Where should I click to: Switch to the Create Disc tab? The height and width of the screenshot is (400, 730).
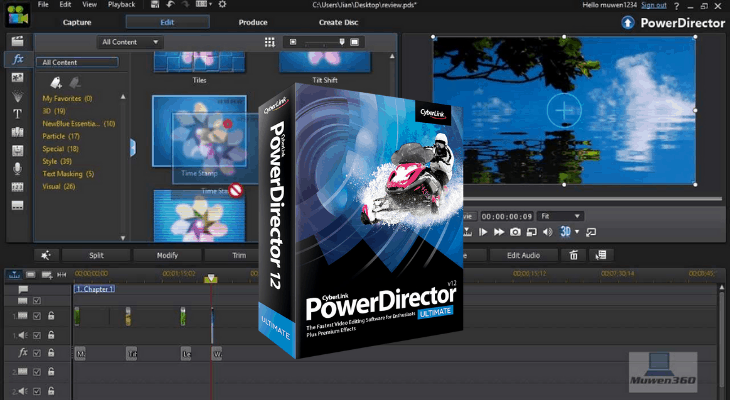tap(338, 22)
